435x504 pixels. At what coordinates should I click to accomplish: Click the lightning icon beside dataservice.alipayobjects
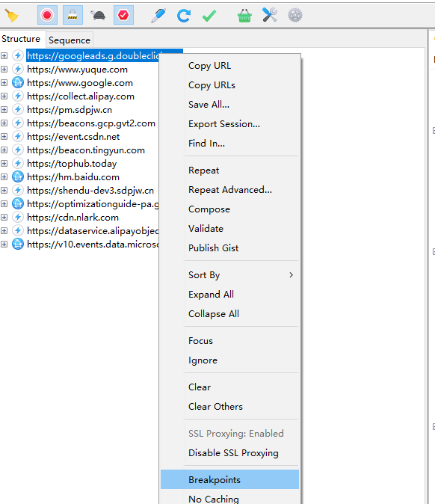(18, 231)
